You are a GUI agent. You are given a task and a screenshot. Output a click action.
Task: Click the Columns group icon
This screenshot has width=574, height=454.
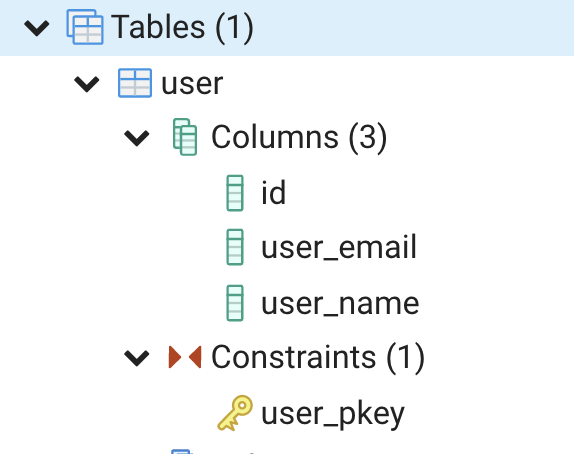(x=185, y=137)
